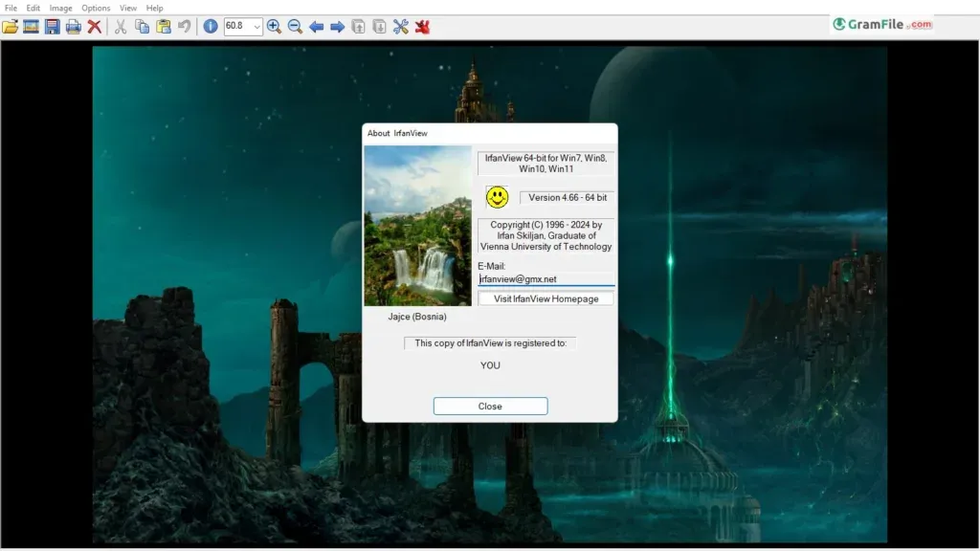
Task: Click Visit IrfanView Homepage button
Action: click(x=546, y=298)
